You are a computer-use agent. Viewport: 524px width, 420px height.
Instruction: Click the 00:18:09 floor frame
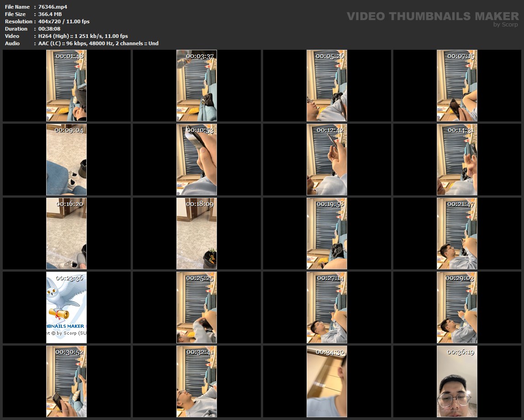click(x=196, y=233)
